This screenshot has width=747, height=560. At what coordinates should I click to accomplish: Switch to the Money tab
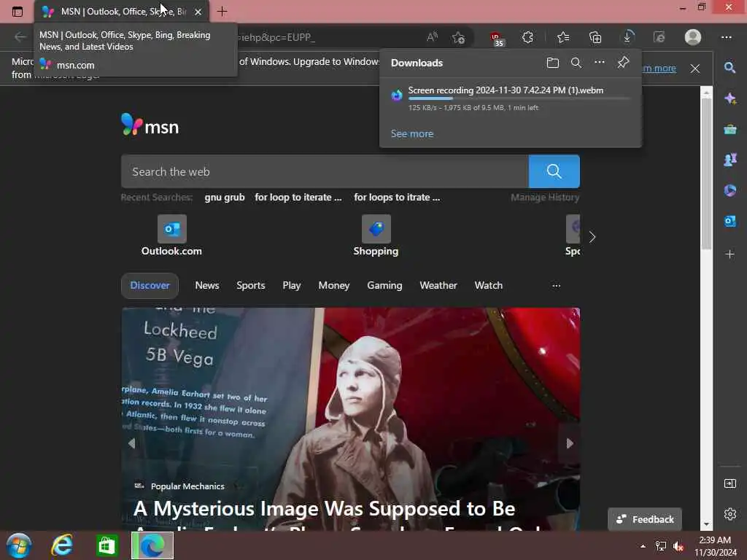pyautogui.click(x=334, y=285)
